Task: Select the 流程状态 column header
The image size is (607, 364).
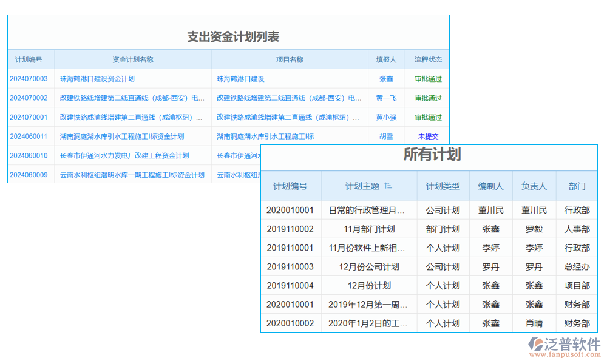Action: [428, 59]
